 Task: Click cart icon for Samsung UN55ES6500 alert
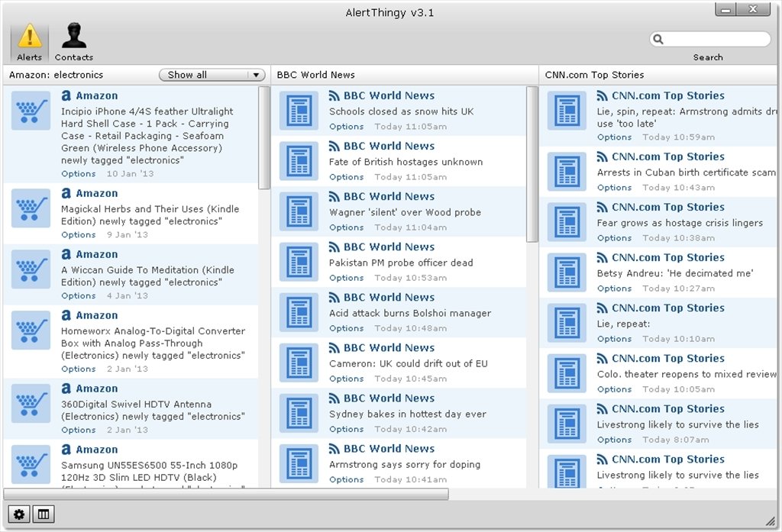click(x=31, y=464)
